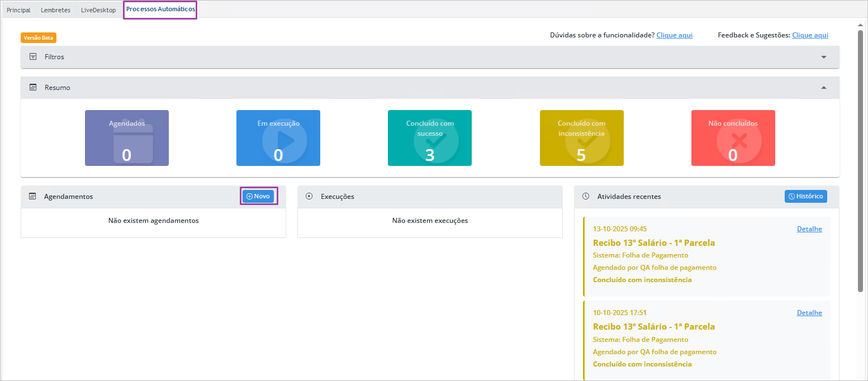Click the Resumo calendar icon

tap(33, 88)
